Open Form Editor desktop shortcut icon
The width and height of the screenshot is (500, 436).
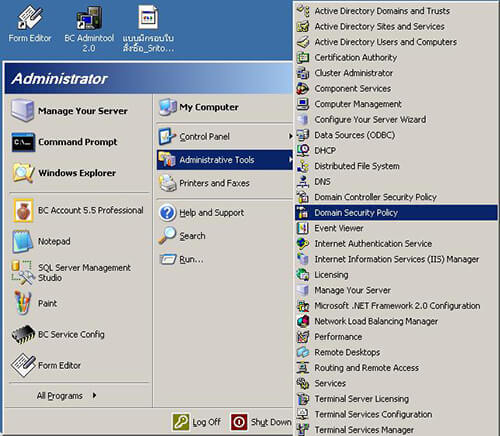(x=30, y=17)
